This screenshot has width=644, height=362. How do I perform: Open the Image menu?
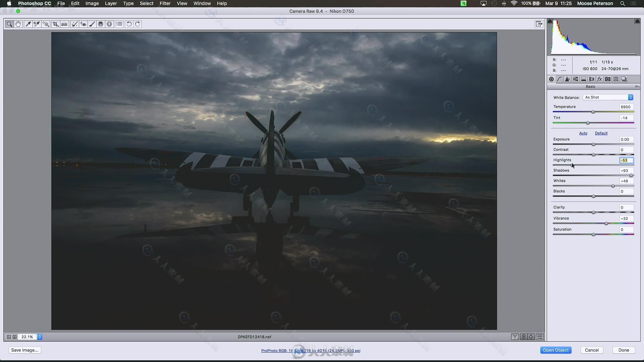coord(92,3)
